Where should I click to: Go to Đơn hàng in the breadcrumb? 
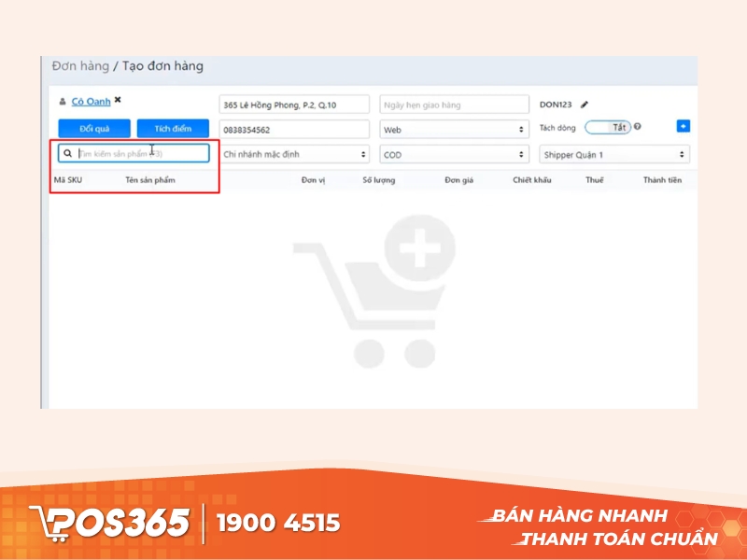pyautogui.click(x=79, y=66)
